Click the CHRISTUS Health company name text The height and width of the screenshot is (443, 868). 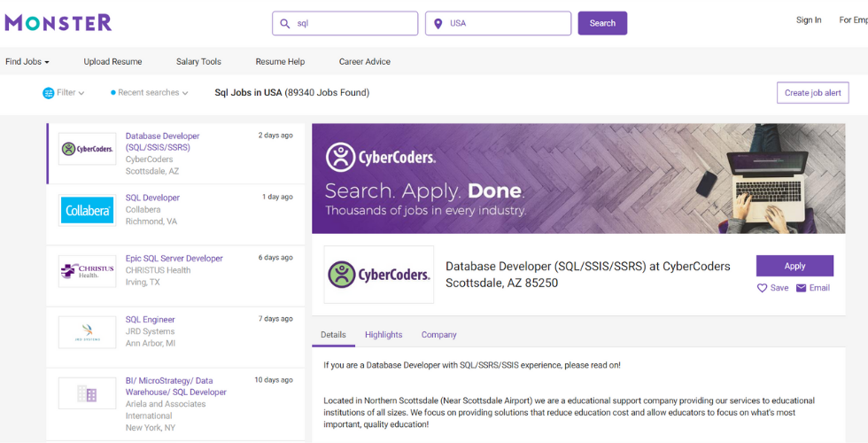coord(158,270)
